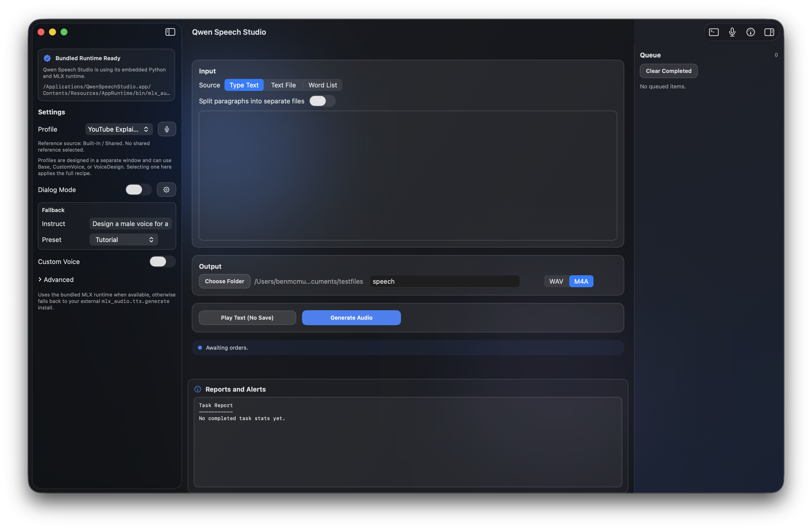
Task: Open the Profile YouTube Explainer dropdown
Action: pos(119,129)
